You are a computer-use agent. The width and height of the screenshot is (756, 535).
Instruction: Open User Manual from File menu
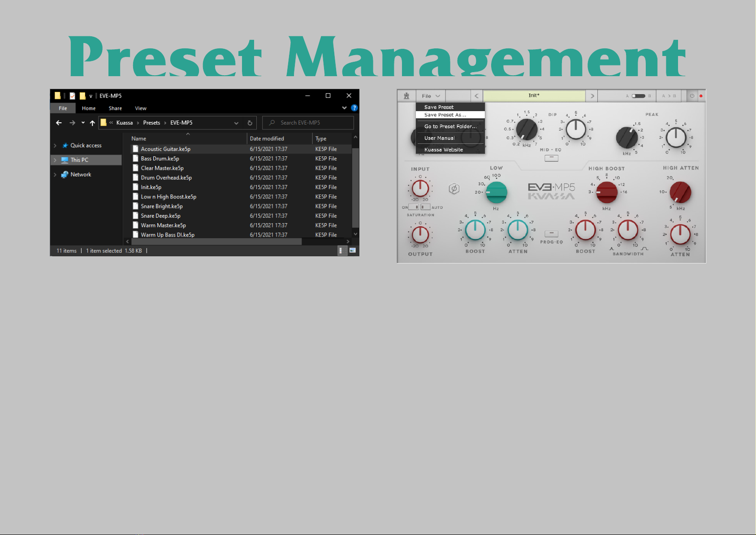[450, 138]
